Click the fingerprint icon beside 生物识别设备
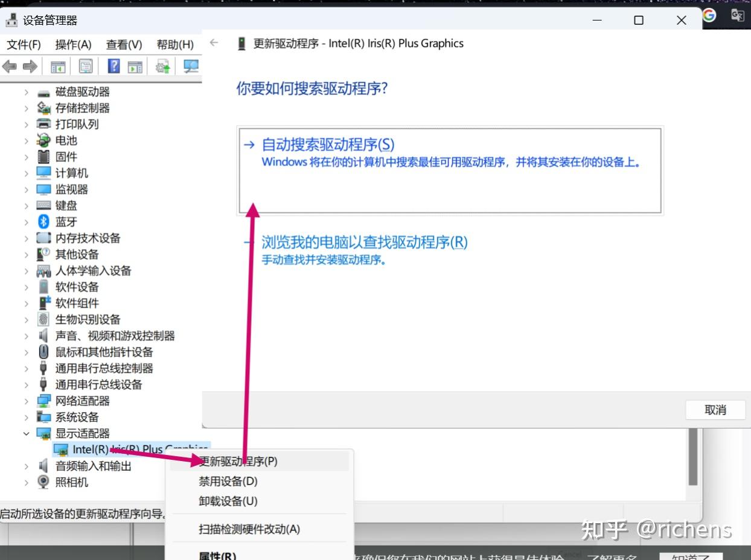Viewport: 751px width, 560px height. click(43, 319)
